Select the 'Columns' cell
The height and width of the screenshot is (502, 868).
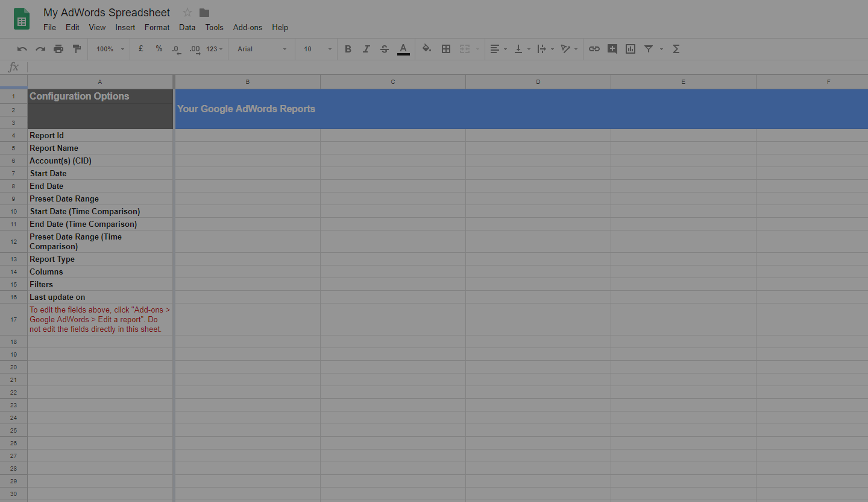(100, 272)
